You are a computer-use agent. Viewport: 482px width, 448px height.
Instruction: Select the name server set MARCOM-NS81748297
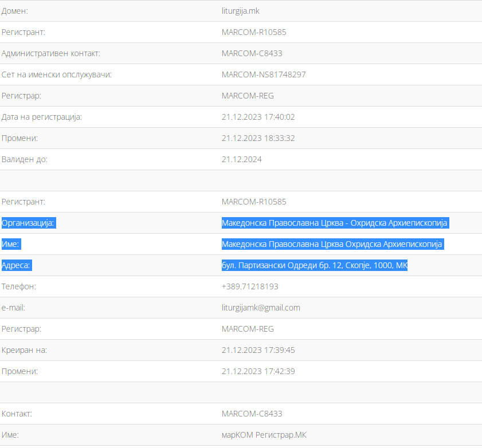(x=264, y=74)
